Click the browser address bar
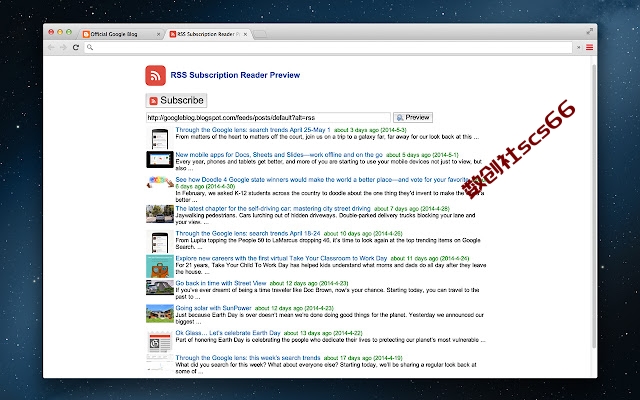The width and height of the screenshot is (640, 400). coord(328,47)
